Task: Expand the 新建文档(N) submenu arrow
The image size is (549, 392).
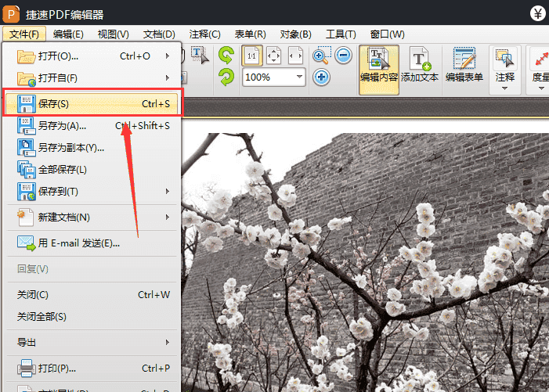Action: pyautogui.click(x=168, y=218)
